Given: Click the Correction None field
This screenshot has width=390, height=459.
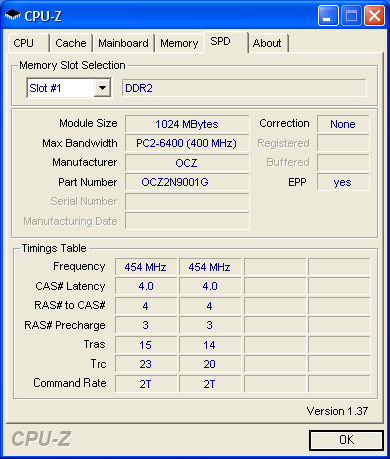Looking at the screenshot, I should (343, 124).
